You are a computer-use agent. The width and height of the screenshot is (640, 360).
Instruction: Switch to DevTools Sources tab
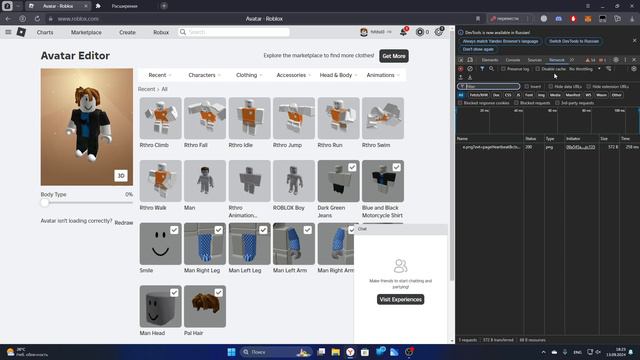[534, 60]
